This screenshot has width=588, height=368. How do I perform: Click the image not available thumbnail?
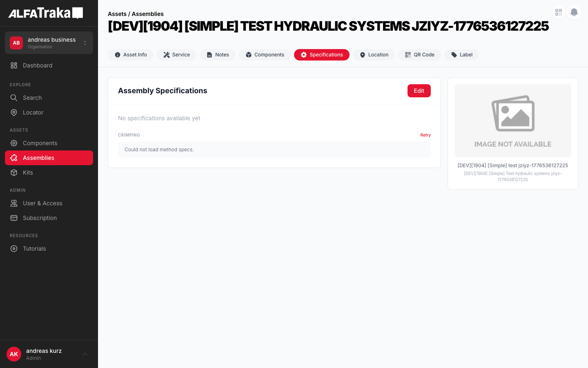512,121
